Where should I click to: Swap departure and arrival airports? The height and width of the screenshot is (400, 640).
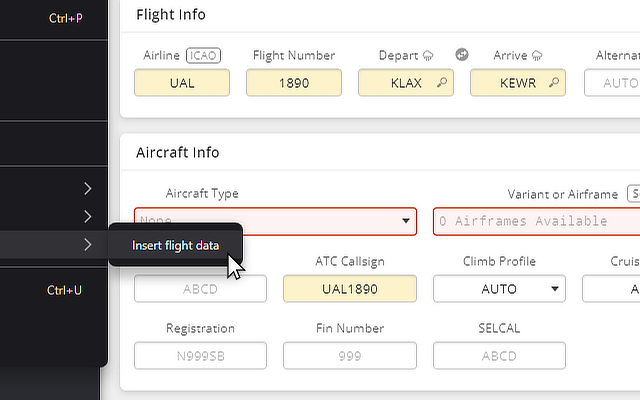(x=462, y=55)
